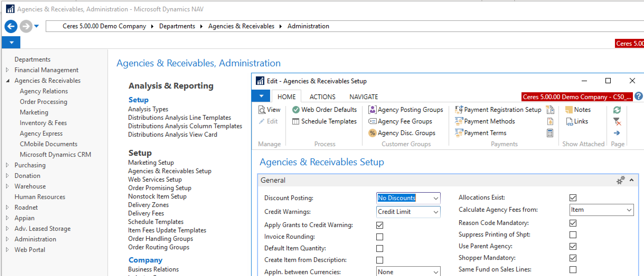Screen dimensions: 644x276
Task: Uncheck Apply Grants to Credit Warning
Action: point(380,225)
